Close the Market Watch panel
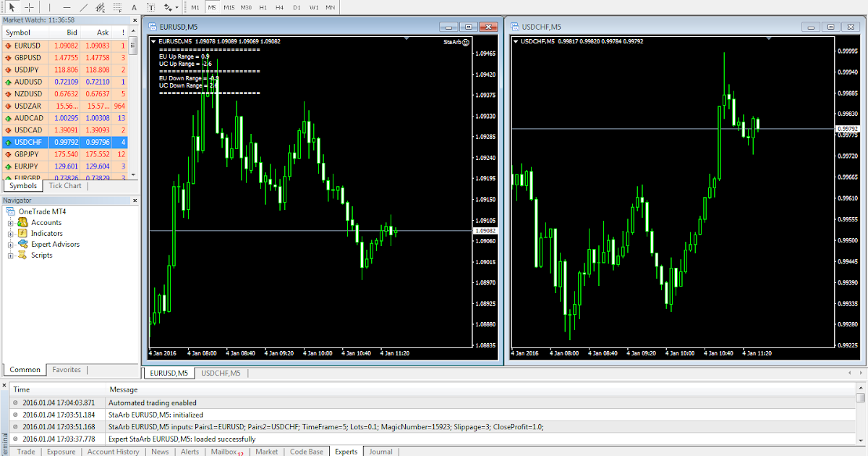Viewport: 868px width, 456px height. pos(135,21)
